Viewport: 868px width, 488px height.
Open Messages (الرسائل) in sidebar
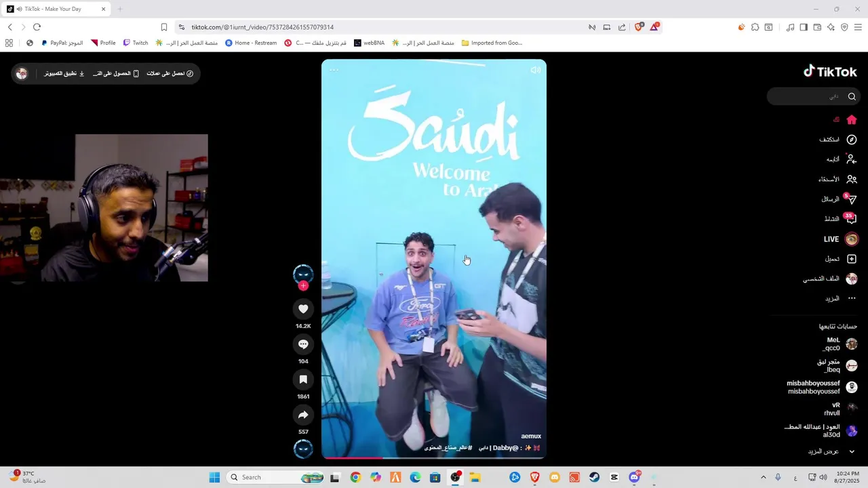pos(840,199)
